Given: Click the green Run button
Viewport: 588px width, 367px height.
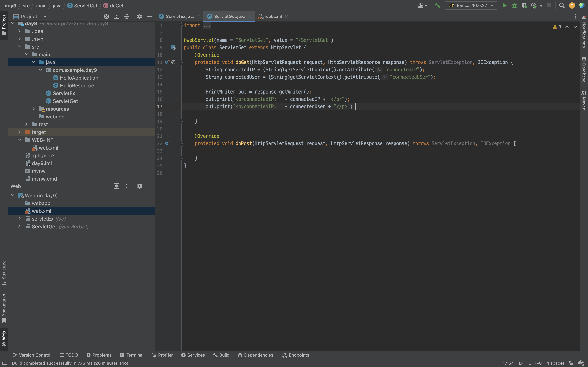Looking at the screenshot, I should (504, 6).
